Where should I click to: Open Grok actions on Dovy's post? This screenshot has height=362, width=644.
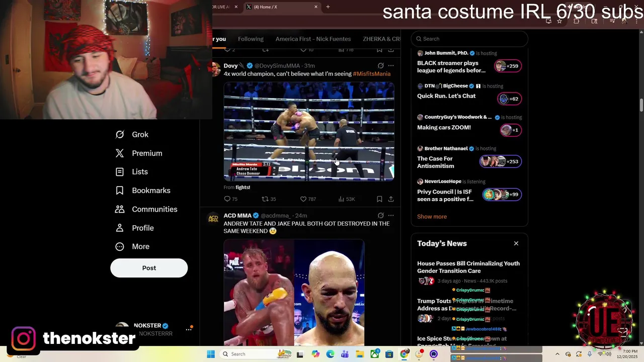380,66
